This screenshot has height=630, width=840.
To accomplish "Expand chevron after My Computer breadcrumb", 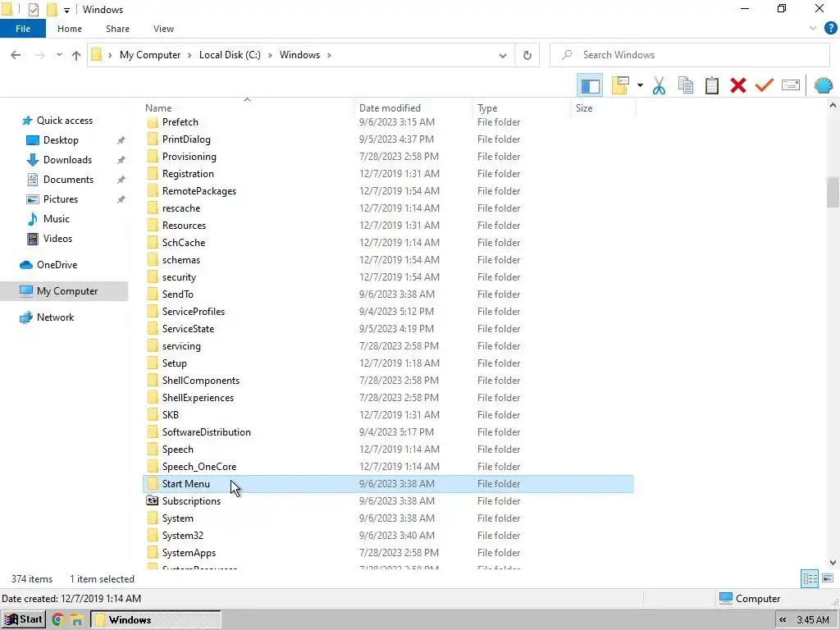I will pos(189,55).
